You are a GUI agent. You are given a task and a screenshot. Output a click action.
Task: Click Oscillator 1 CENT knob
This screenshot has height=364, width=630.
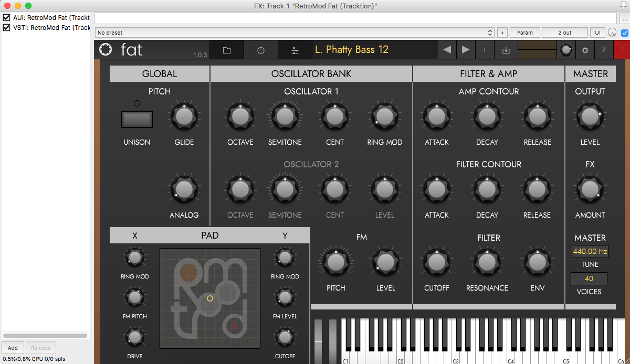coord(335,116)
